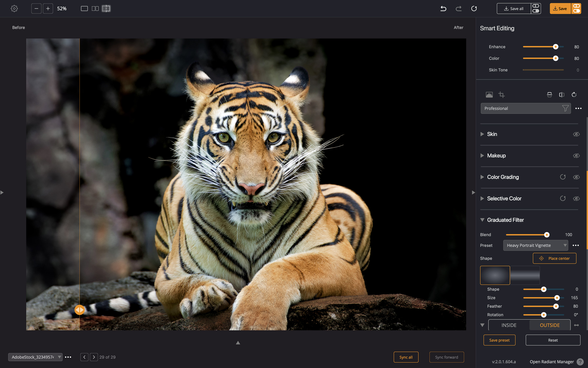
Task: Toggle Skin section visibility eye
Action: click(x=576, y=134)
